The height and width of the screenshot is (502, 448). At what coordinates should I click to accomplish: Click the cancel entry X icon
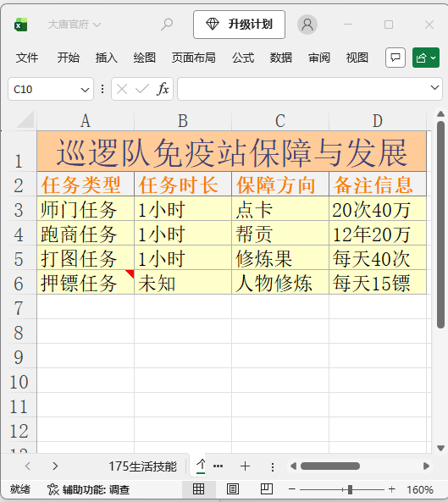(x=122, y=89)
